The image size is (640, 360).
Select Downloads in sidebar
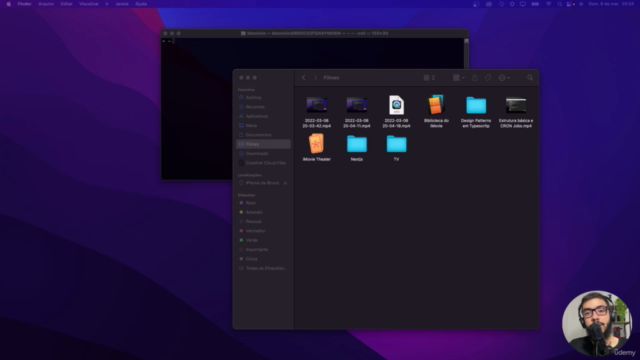pos(263,153)
